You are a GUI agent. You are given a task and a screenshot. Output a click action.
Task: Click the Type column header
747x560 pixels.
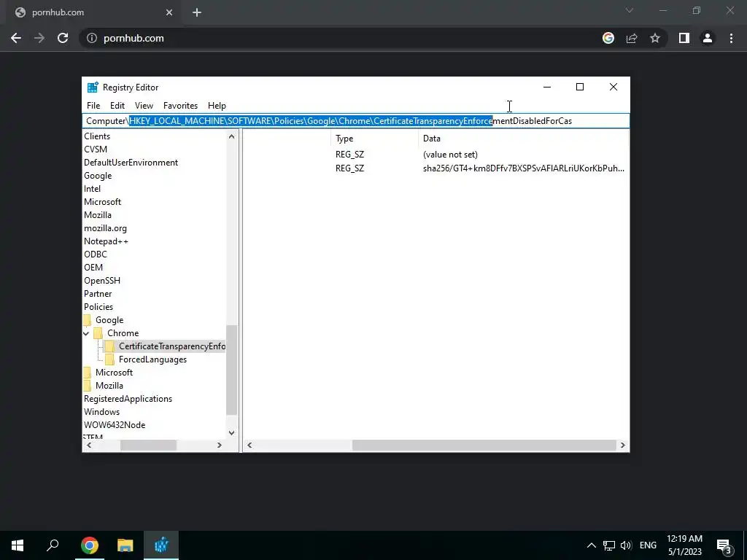pos(374,139)
